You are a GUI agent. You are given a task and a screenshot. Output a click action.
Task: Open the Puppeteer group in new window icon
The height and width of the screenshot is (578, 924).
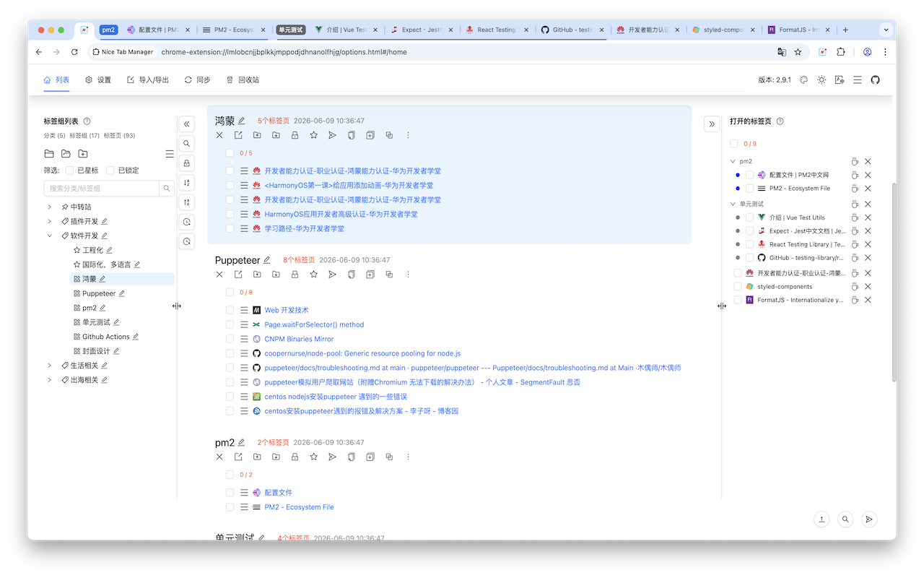click(x=238, y=275)
